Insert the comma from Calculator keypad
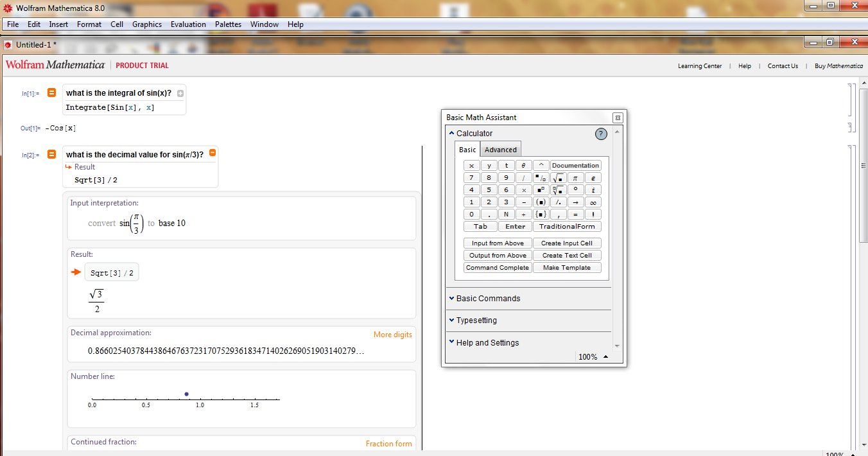The width and height of the screenshot is (868, 456). click(558, 215)
